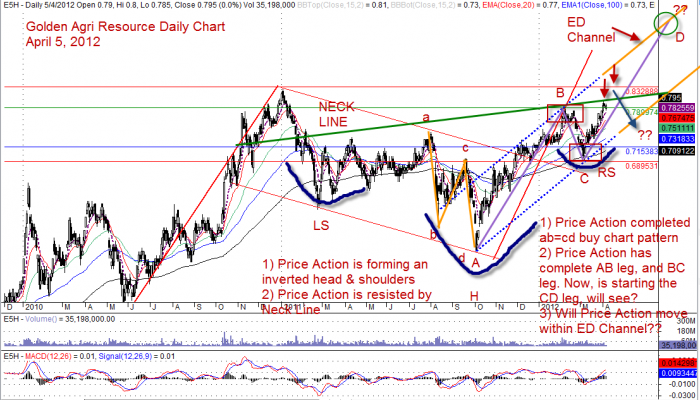Click the 'LS' left shoulder label

click(321, 226)
